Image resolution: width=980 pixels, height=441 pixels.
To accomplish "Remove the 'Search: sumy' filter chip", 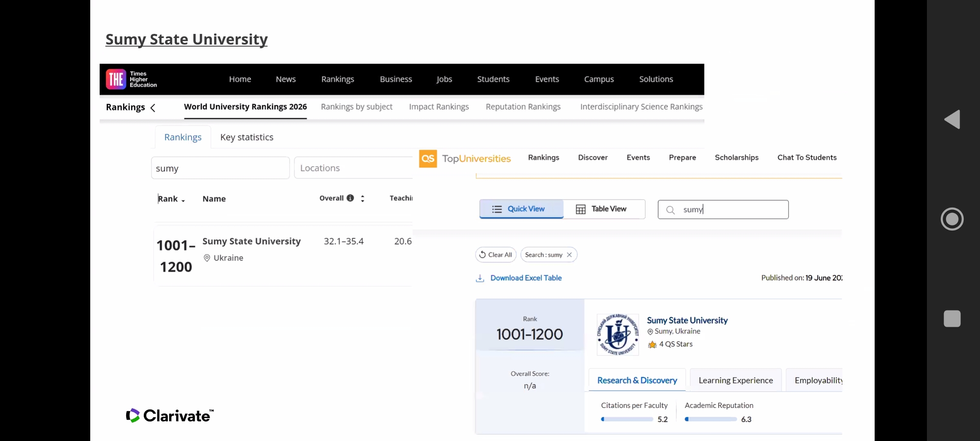I will point(569,255).
